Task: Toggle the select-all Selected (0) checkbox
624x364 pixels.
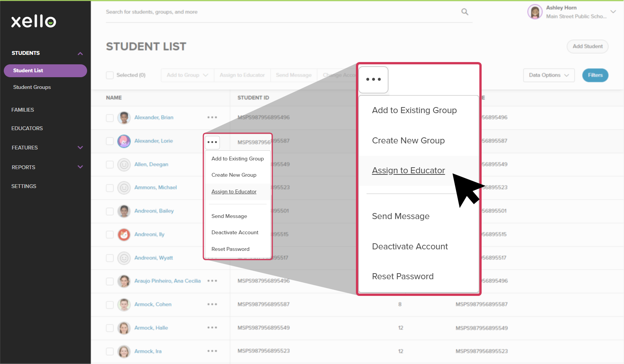Action: pos(110,75)
